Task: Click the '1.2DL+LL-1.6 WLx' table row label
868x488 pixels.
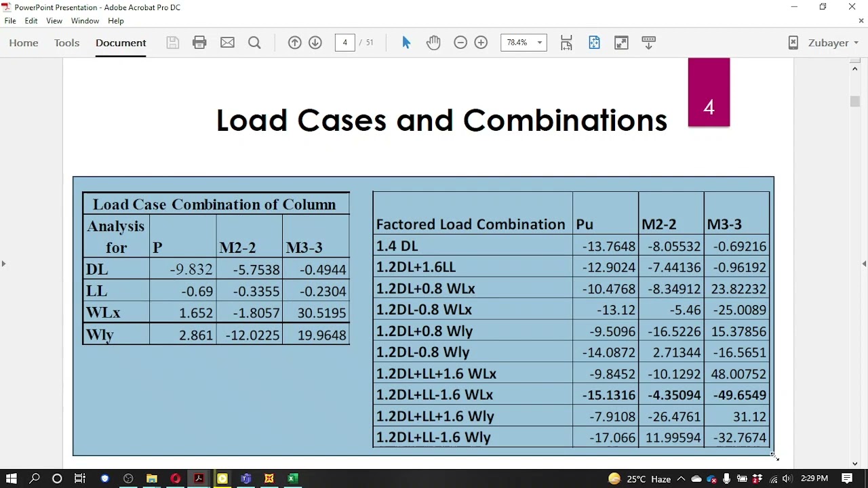Action: click(x=435, y=394)
